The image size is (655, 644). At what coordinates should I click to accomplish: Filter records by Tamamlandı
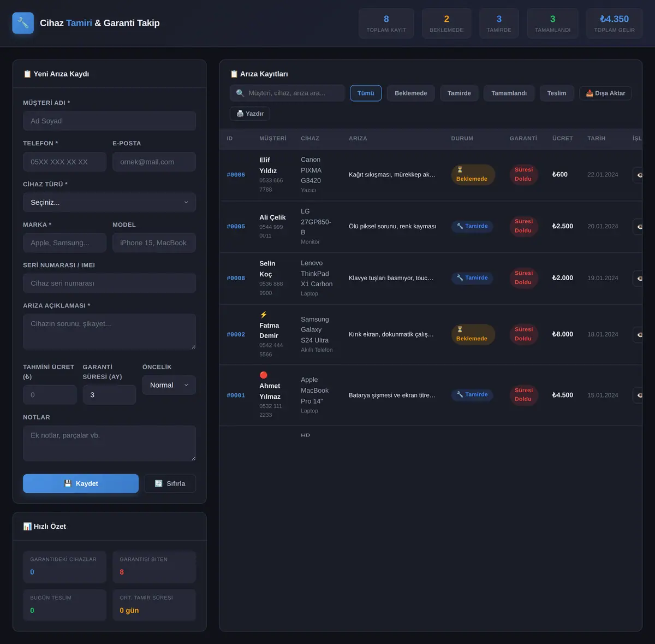click(509, 93)
